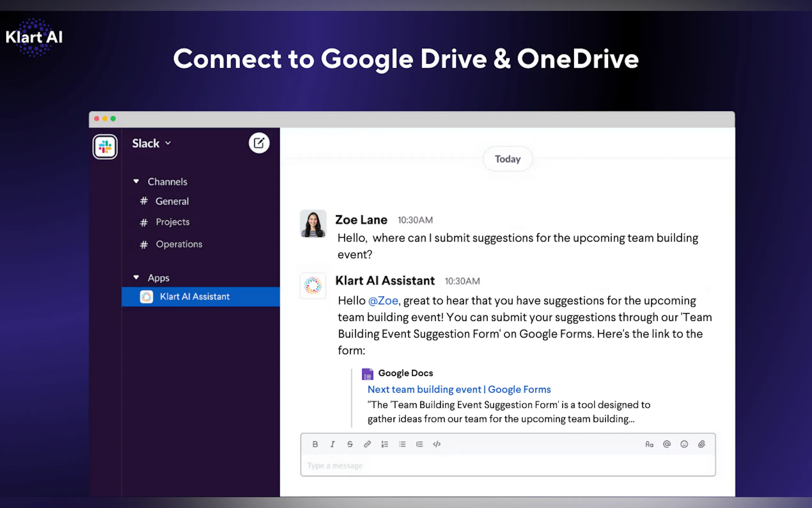
Task: Toggle text formatting with Aa icon
Action: (649, 444)
